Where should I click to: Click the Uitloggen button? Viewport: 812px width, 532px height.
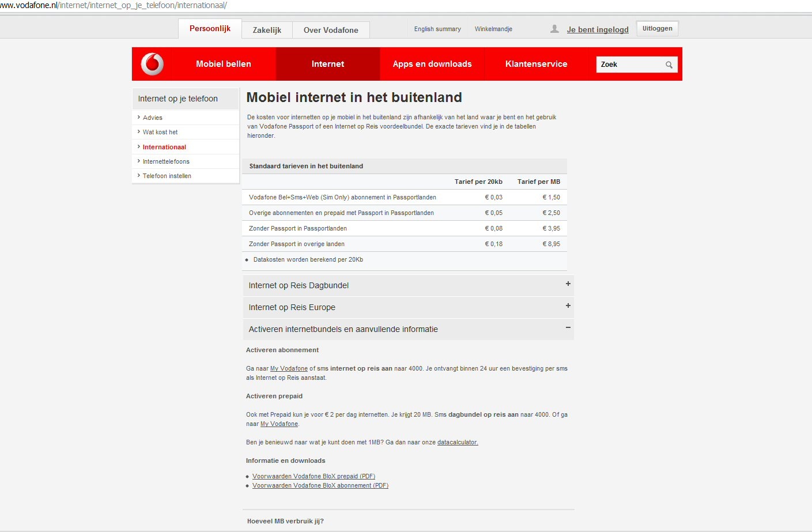658,28
